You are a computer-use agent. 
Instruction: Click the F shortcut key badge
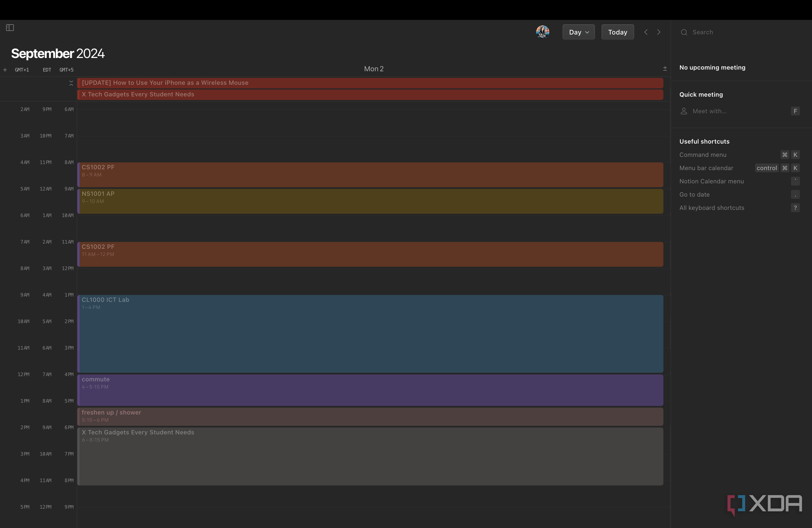(795, 111)
